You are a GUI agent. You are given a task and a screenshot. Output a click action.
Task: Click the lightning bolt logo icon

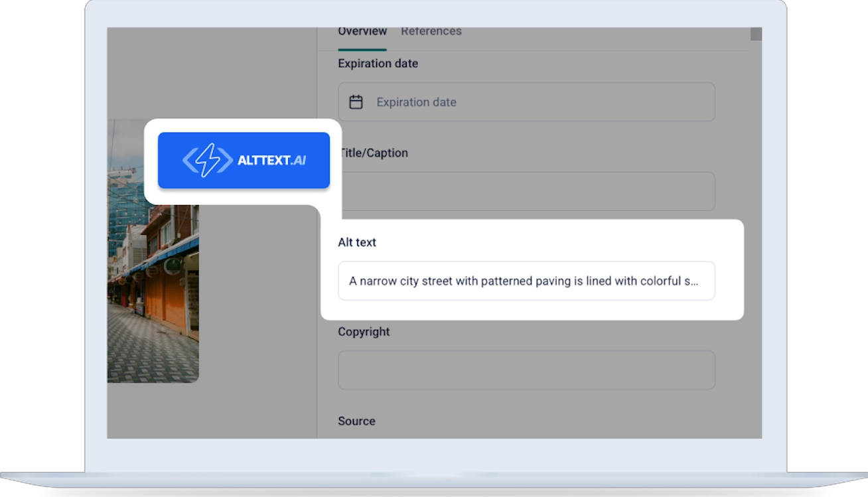click(x=207, y=160)
